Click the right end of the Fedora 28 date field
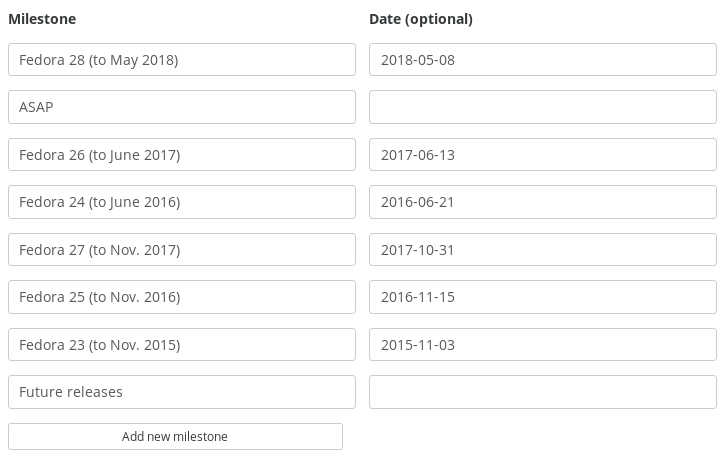 click(706, 60)
